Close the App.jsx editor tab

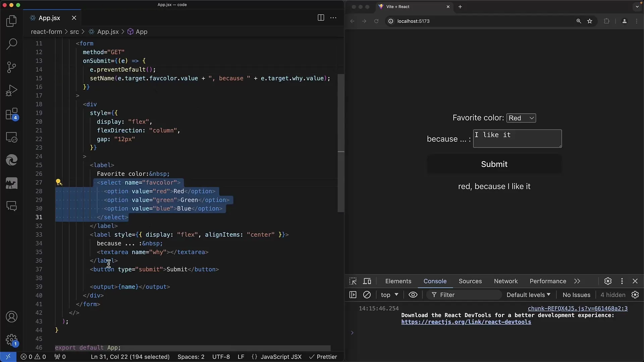point(74,18)
